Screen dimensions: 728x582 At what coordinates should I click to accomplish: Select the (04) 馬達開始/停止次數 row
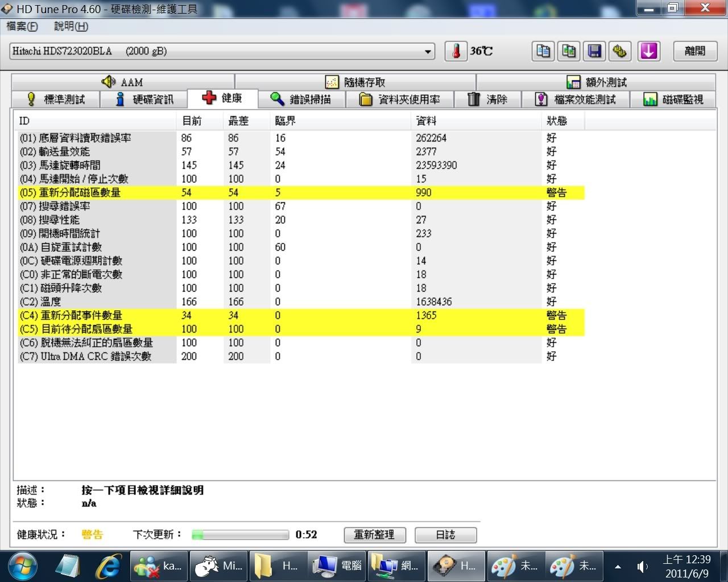300,179
